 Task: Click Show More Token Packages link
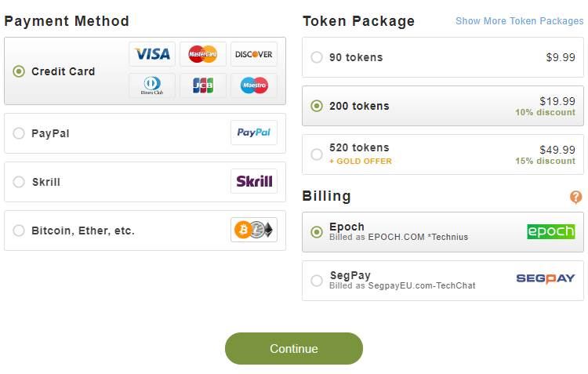519,21
